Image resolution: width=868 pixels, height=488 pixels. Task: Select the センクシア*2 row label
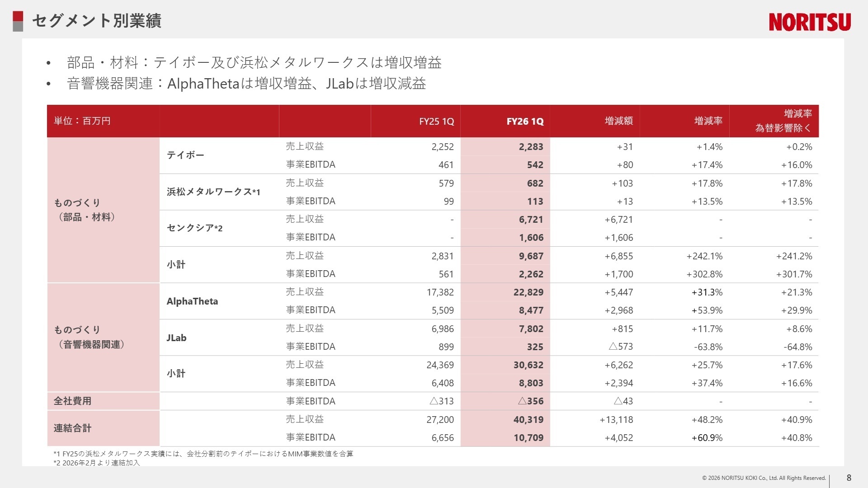[194, 228]
